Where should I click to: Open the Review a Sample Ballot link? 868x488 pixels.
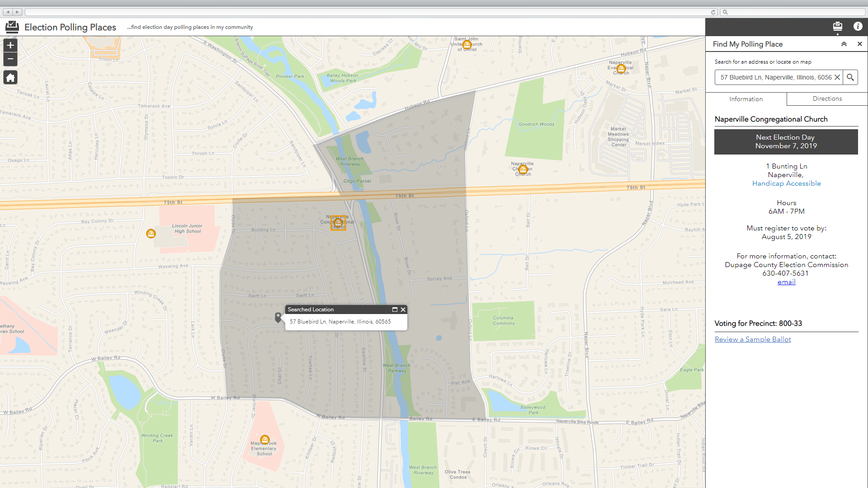click(753, 339)
